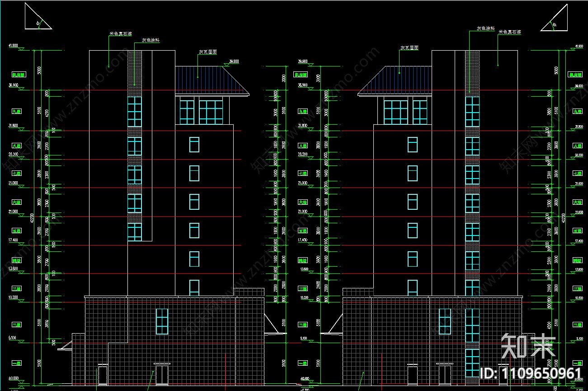This screenshot has width=588, height=391.
Task: Click the 39.900 roof mark beside left elevation roof
Action: (x=234, y=61)
